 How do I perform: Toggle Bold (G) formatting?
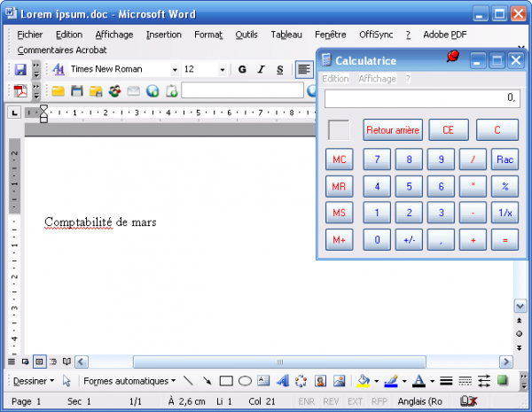242,69
